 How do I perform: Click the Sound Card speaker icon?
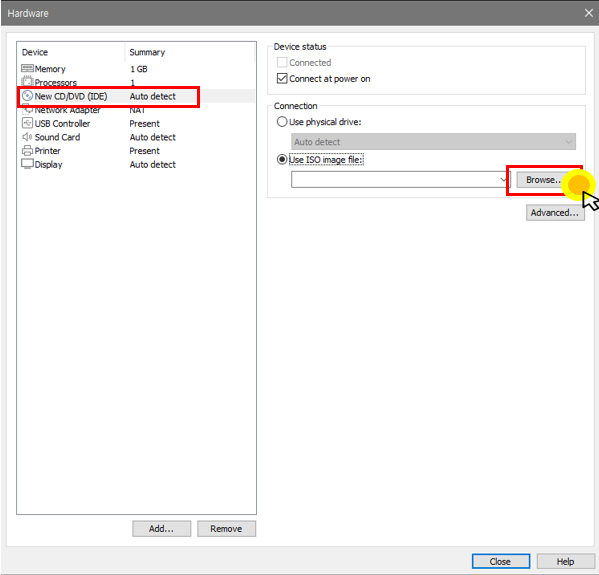point(27,137)
